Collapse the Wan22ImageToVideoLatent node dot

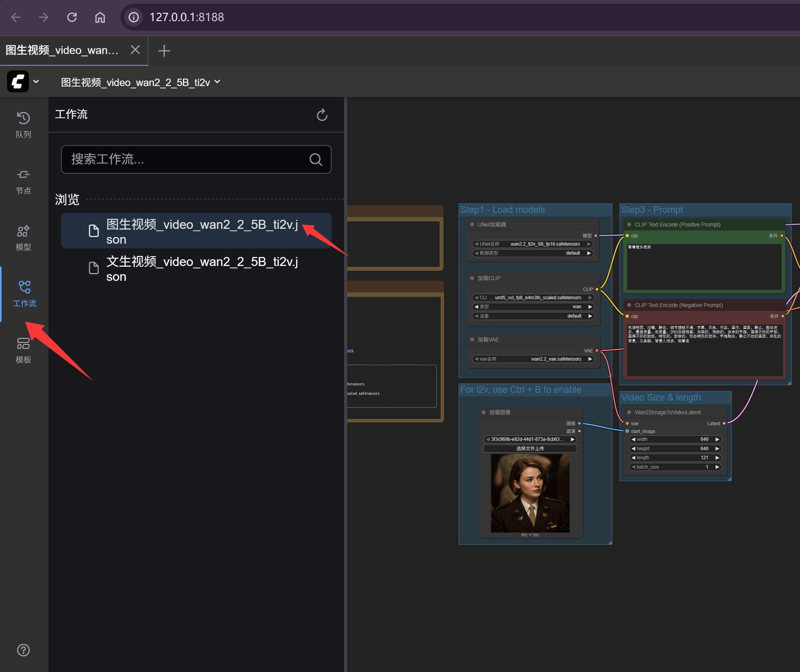(629, 412)
